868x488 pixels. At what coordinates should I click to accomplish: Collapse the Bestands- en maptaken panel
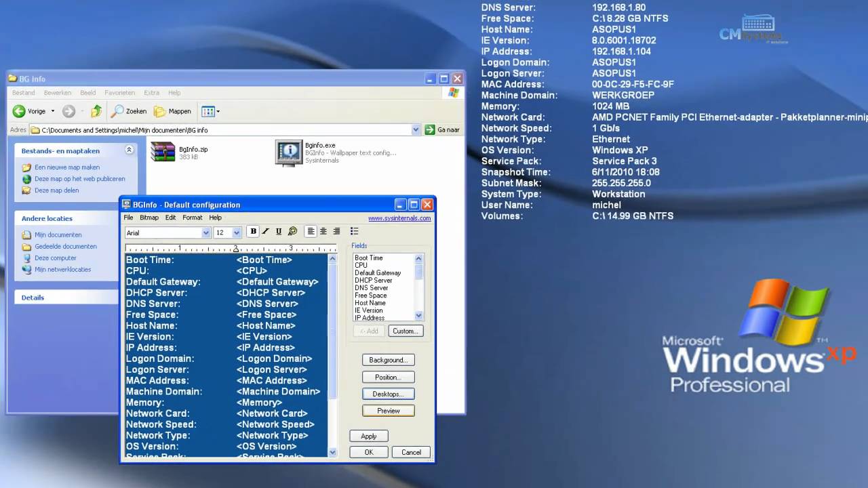tap(129, 150)
